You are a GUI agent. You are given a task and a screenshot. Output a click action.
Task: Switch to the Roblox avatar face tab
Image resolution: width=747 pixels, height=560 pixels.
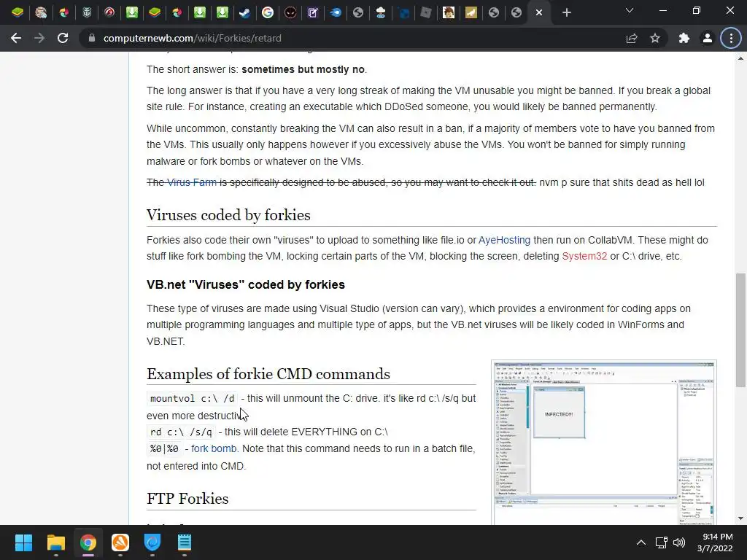pos(449,12)
